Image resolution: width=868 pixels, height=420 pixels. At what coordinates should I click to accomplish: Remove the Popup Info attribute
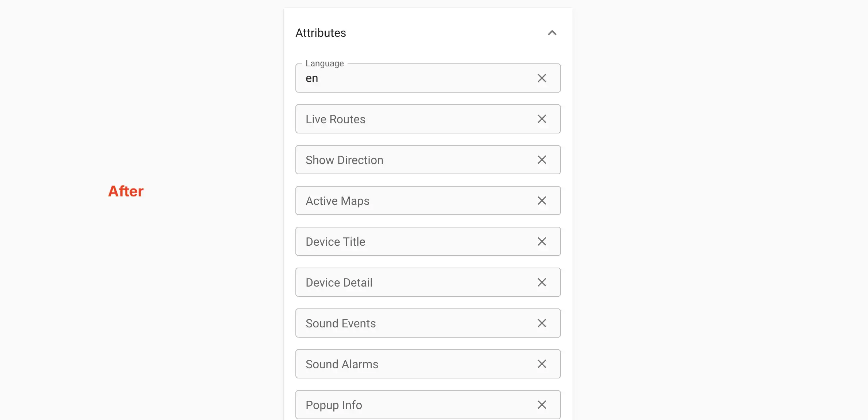tap(542, 405)
